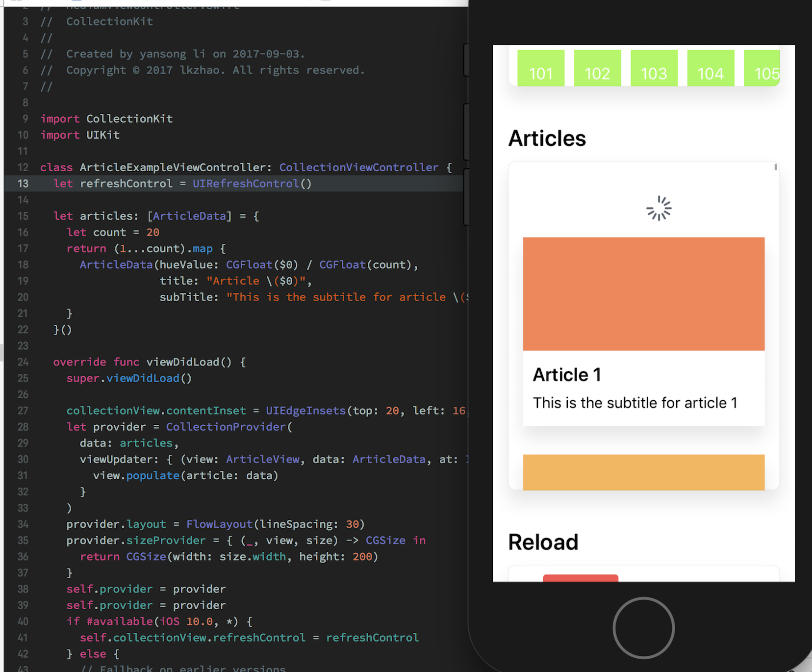This screenshot has height=672, width=812.
Task: Click the FlowLayout call on line 34
Action: [x=219, y=524]
